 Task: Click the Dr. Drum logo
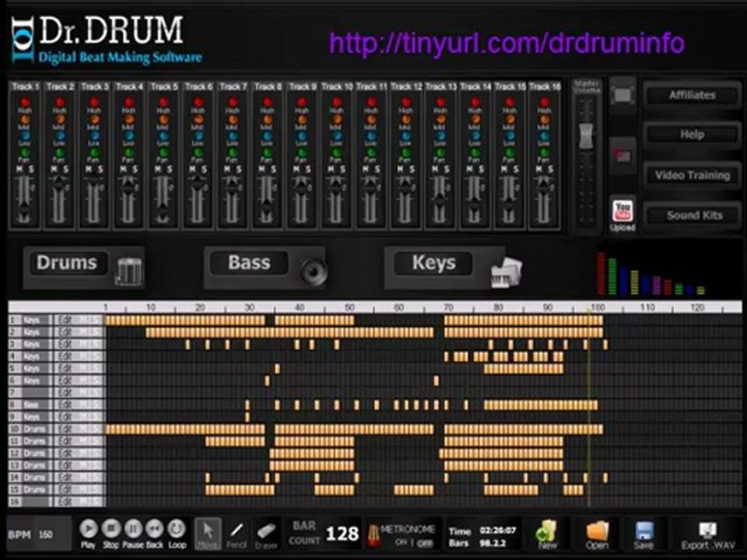[x=107, y=40]
